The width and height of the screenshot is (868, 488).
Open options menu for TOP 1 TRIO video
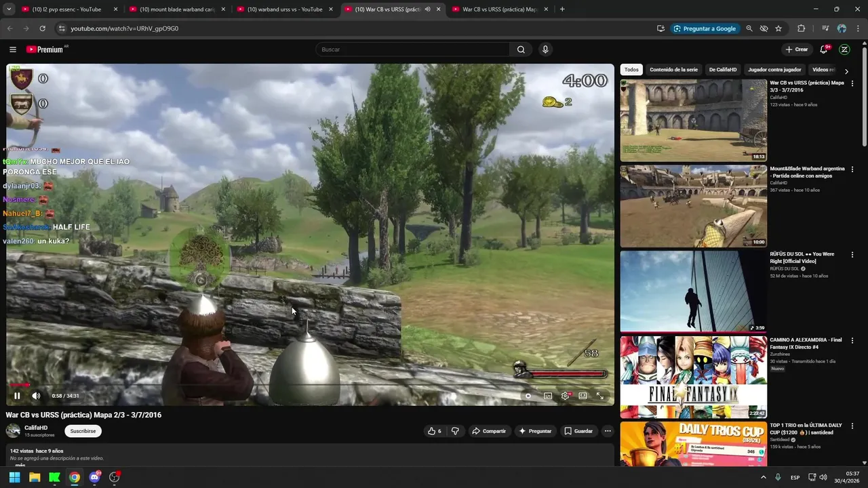852,426
